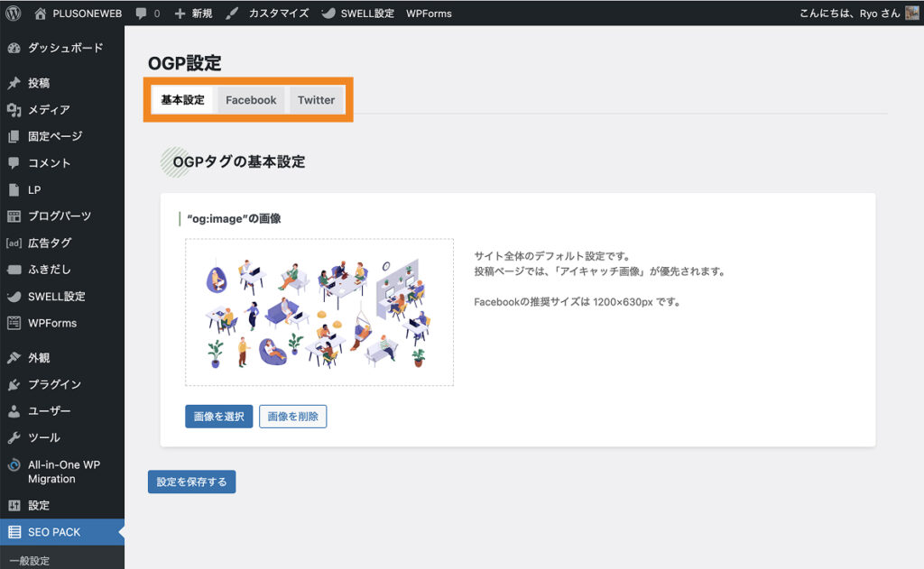924x569 pixels.
Task: Click the og:image preview thumbnail
Action: (319, 312)
